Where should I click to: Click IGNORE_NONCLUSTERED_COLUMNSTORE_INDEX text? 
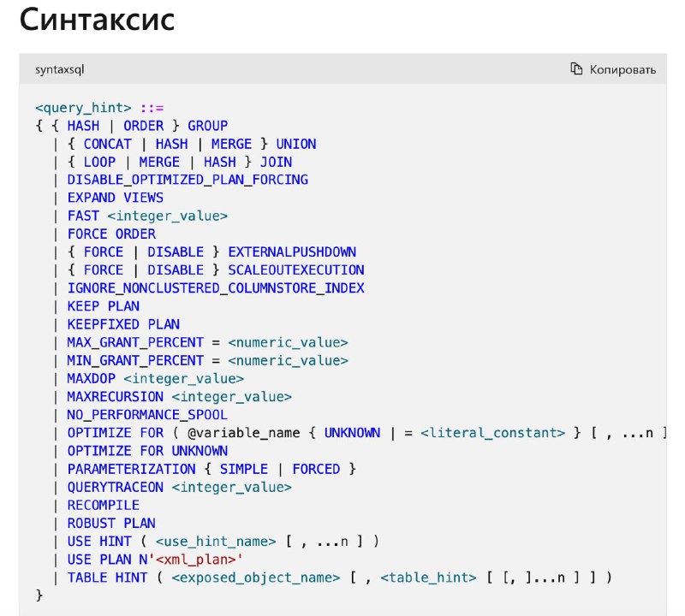[x=216, y=288]
